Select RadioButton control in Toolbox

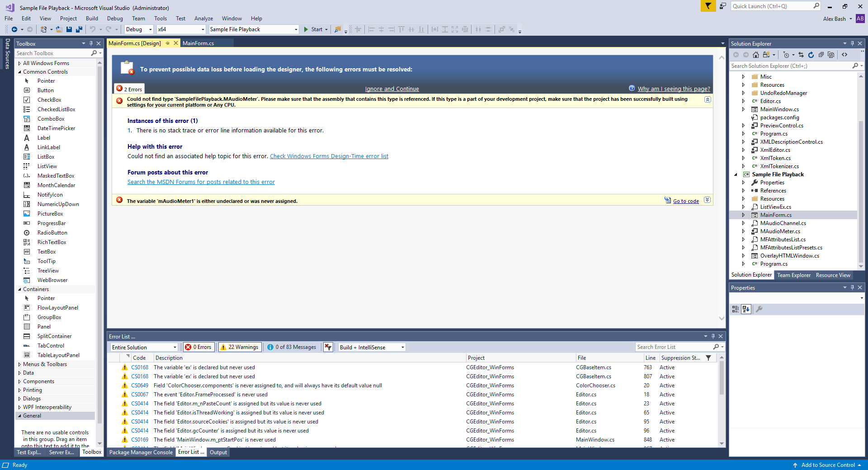(x=52, y=233)
